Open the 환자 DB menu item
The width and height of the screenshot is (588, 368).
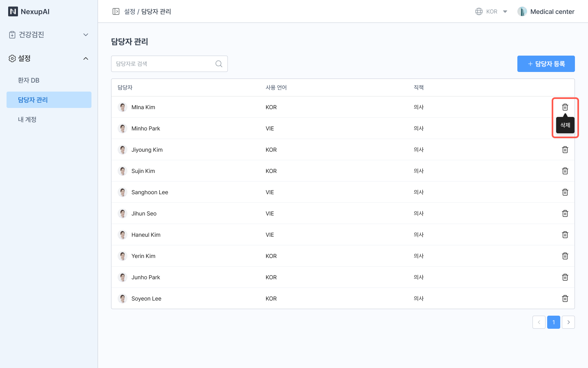click(29, 80)
